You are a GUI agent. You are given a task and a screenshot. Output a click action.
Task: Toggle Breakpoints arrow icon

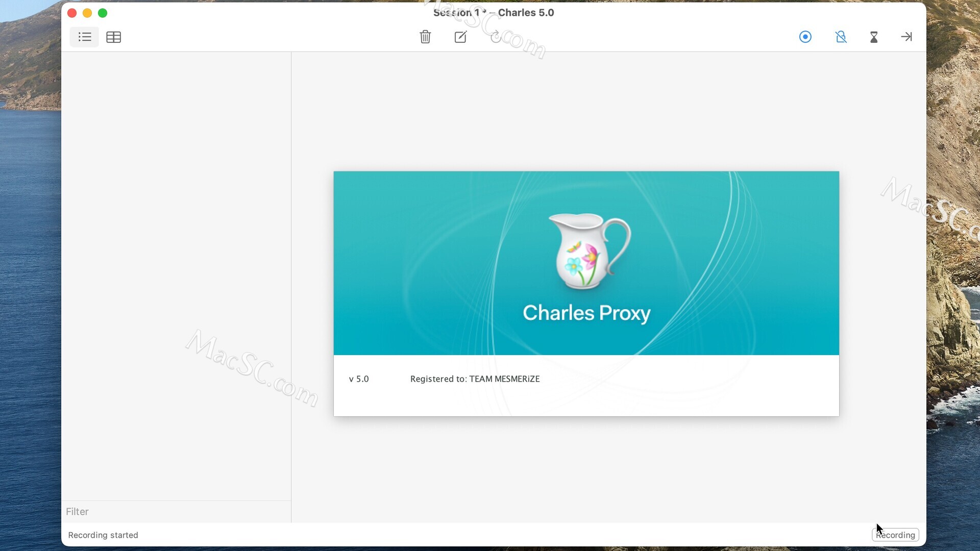click(906, 37)
